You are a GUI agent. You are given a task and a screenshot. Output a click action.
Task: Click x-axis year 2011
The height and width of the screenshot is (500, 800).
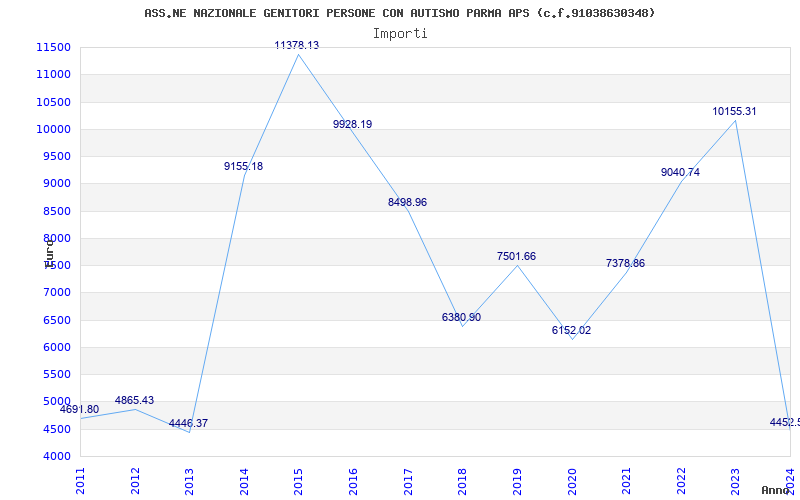(x=80, y=481)
